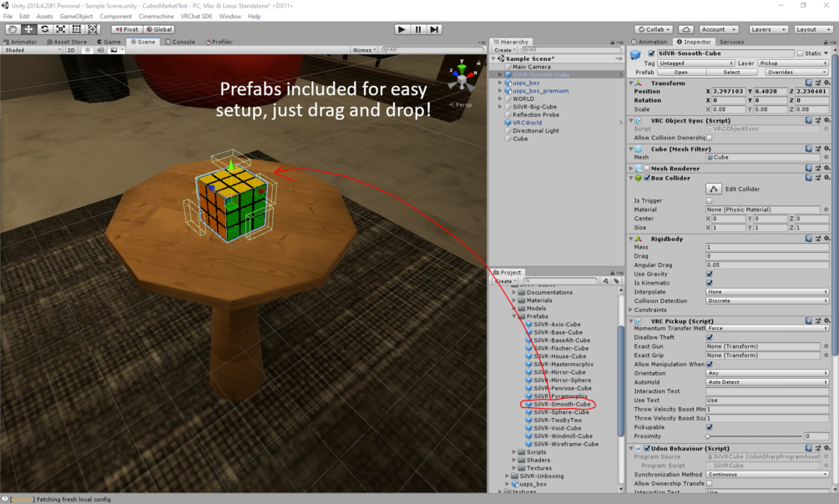Image resolution: width=839 pixels, height=504 pixels.
Task: Toggle the Disallow Theft checkbox
Action: pos(710,338)
